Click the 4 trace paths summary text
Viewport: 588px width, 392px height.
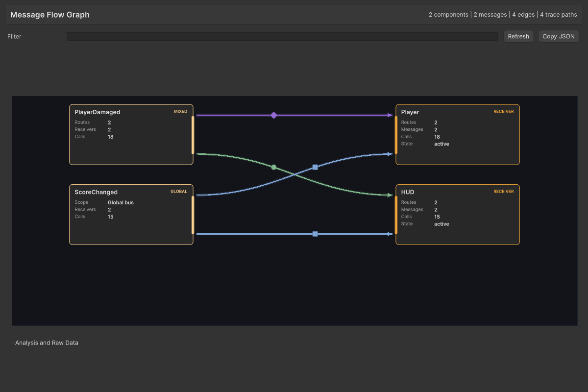[559, 15]
